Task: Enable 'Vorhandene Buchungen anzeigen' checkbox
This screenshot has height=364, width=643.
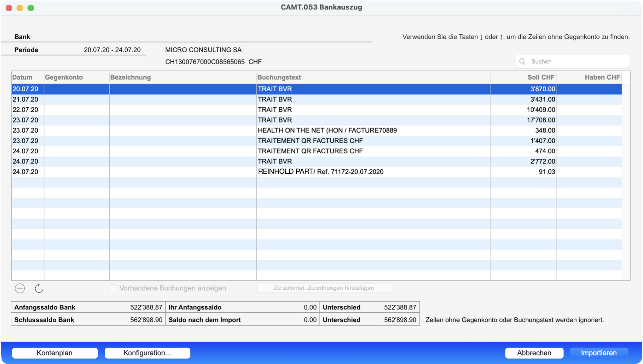Action: 113,288
